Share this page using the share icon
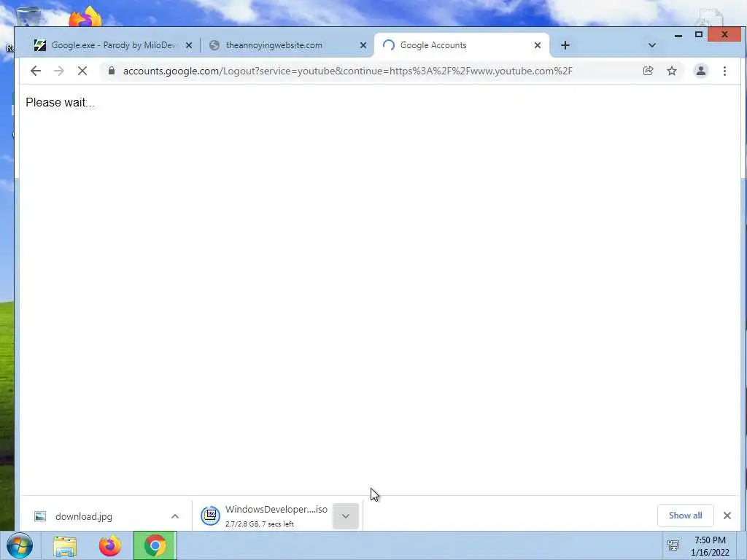 click(648, 71)
